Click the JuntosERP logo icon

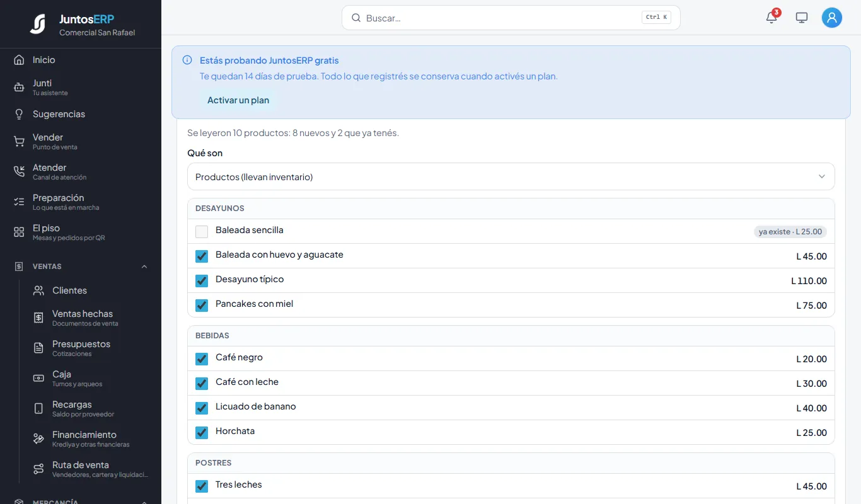[x=38, y=24]
